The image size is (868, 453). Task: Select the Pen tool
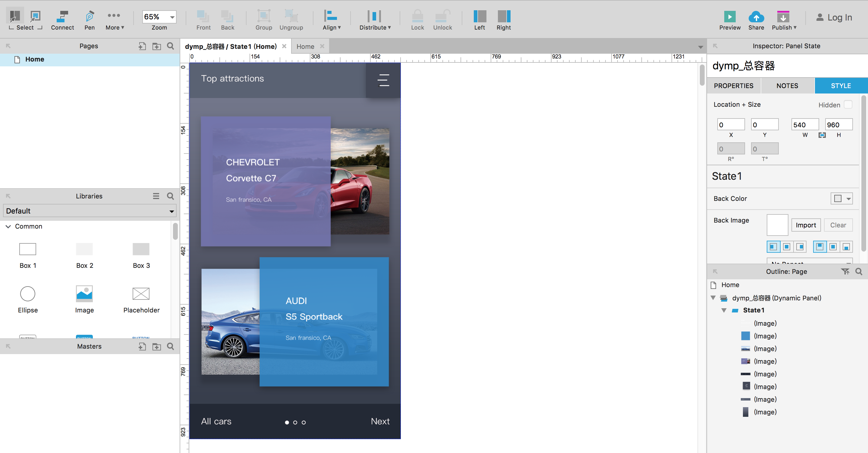[89, 17]
